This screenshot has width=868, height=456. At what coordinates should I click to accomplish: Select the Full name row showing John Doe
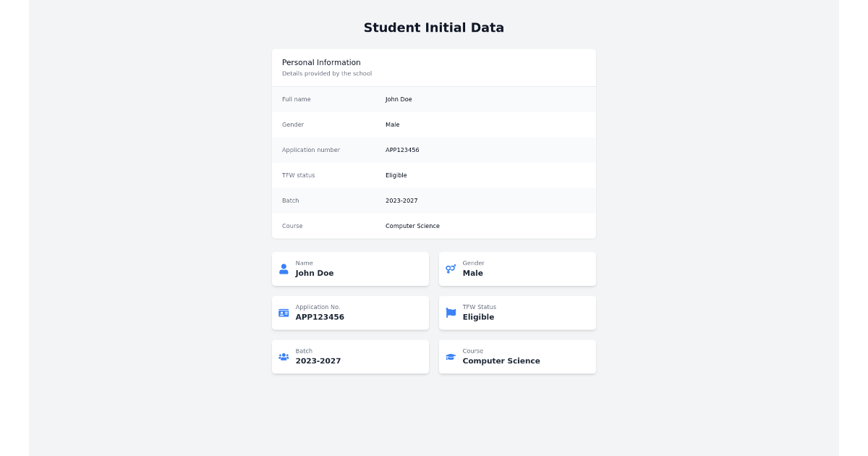click(434, 99)
